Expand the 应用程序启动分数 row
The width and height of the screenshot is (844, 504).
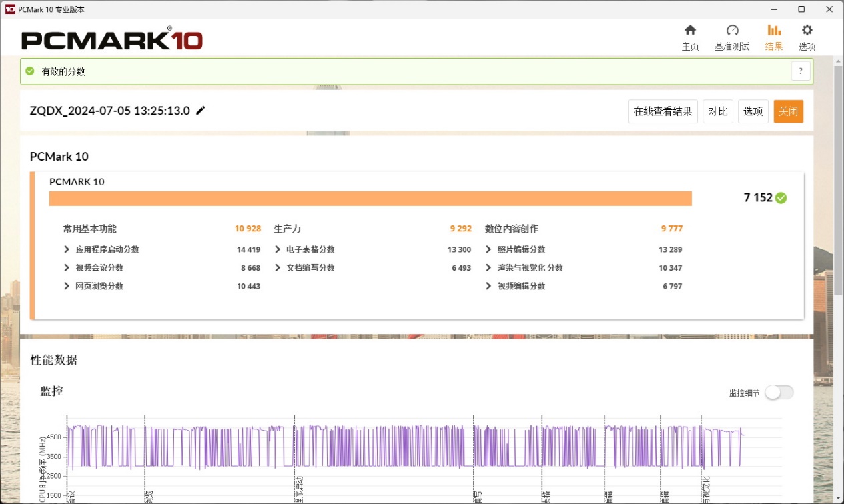67,249
